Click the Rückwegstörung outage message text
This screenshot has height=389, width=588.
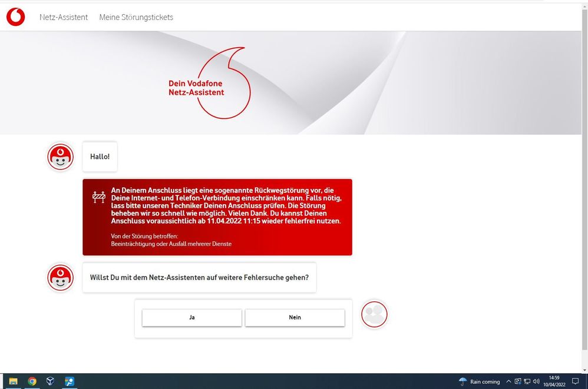pos(226,205)
